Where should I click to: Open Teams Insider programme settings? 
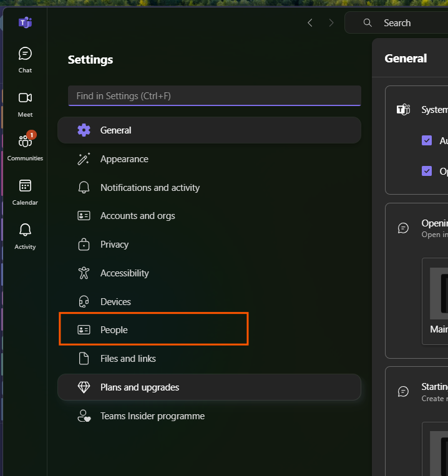pos(209,416)
